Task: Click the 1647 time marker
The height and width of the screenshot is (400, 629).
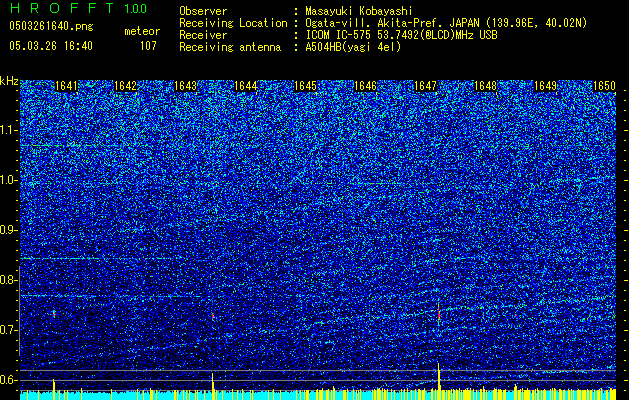Action: pos(425,86)
